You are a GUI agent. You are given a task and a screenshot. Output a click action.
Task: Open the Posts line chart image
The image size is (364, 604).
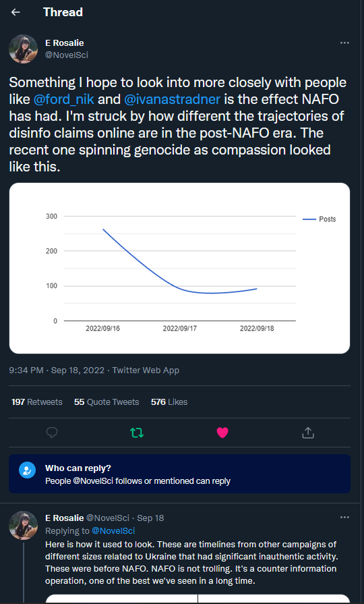pos(179,268)
